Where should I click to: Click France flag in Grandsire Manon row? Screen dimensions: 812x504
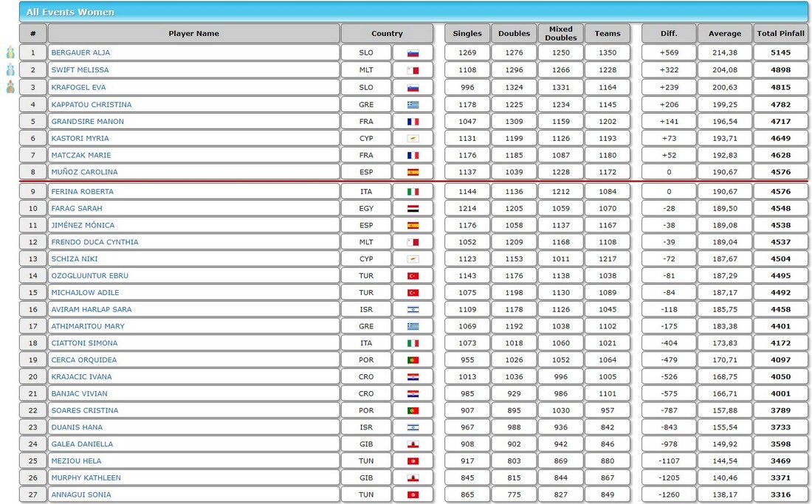[x=413, y=122]
